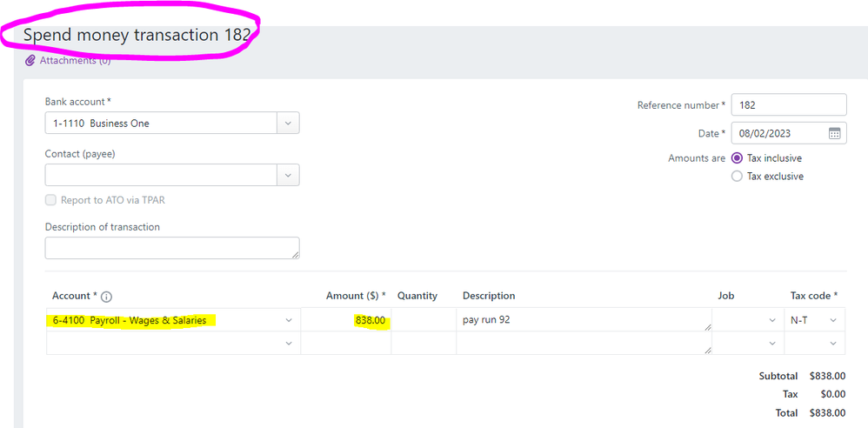Expand the Payroll - Wages & Salaries account dropdown
Image resolution: width=868 pixels, height=428 pixels.
pos(289,320)
